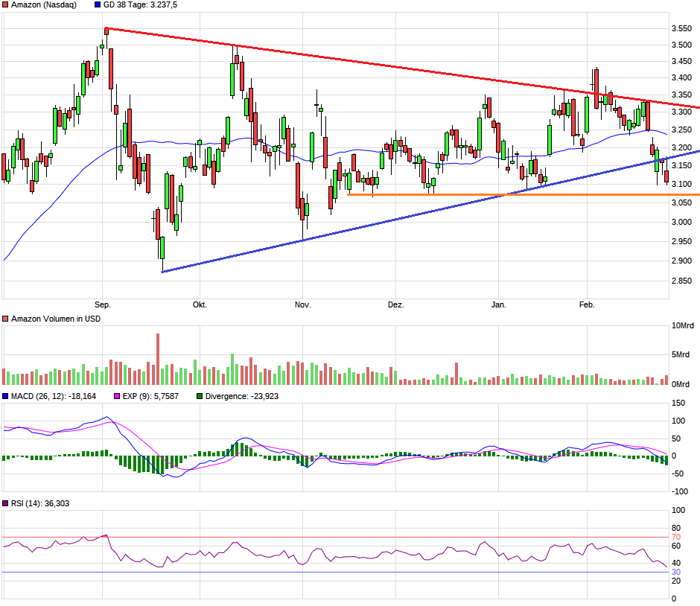Click the 2.900 price axis value
Screen dimensions: 700x606
(681, 261)
